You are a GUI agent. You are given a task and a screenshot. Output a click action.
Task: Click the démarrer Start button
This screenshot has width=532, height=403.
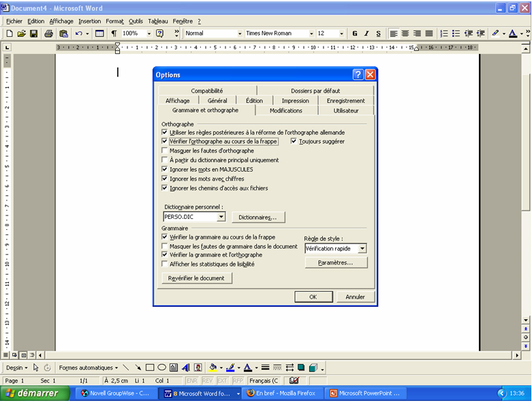(35, 393)
